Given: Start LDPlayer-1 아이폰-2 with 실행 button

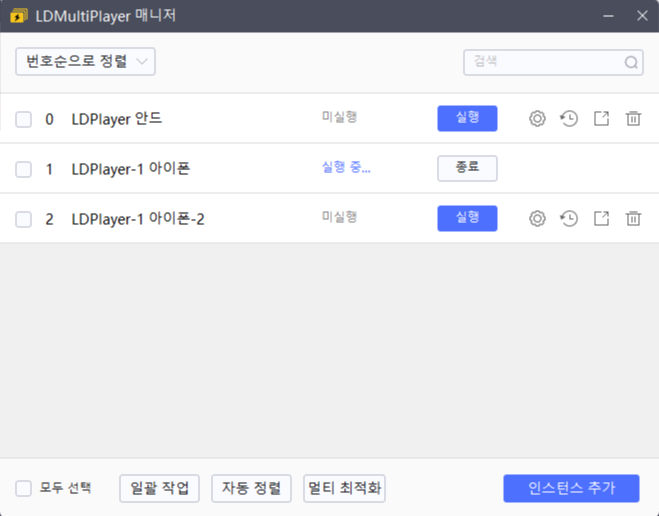Looking at the screenshot, I should (467, 219).
